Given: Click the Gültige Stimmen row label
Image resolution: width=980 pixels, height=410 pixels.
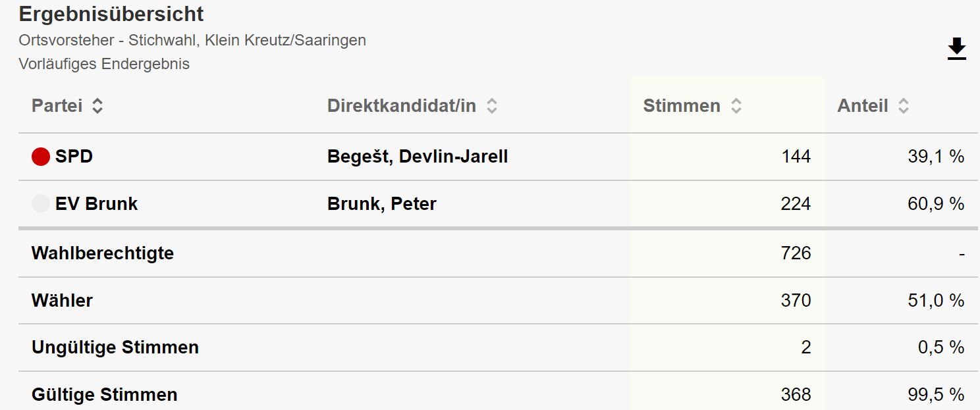Looking at the screenshot, I should click(x=104, y=395).
